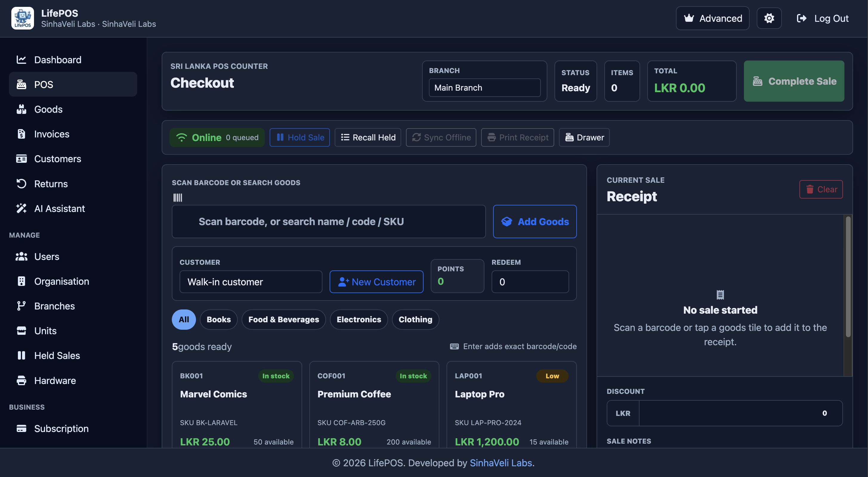
Task: Click the Units store icon
Action: point(21,330)
